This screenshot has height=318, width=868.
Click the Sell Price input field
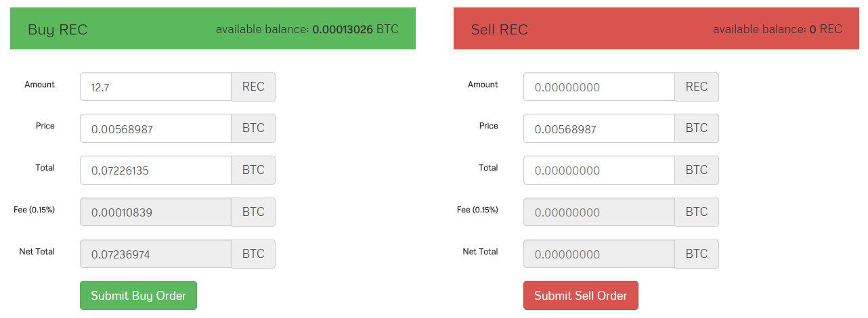click(x=599, y=129)
